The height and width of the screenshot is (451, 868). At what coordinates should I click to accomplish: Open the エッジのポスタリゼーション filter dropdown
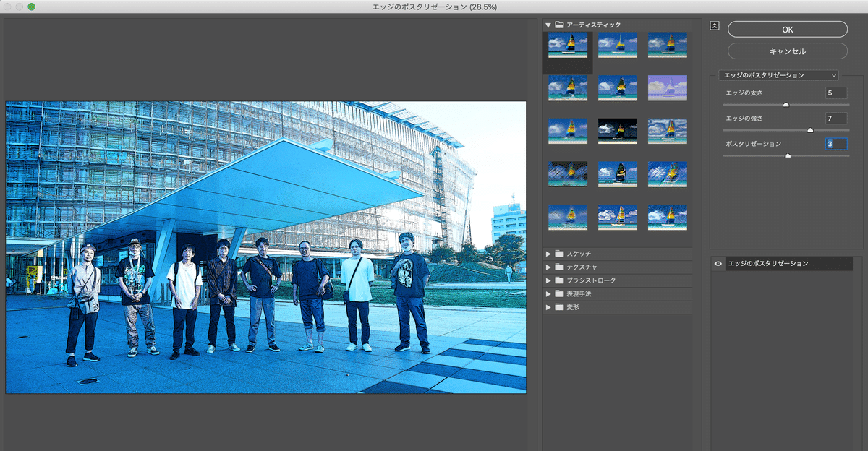click(x=778, y=74)
